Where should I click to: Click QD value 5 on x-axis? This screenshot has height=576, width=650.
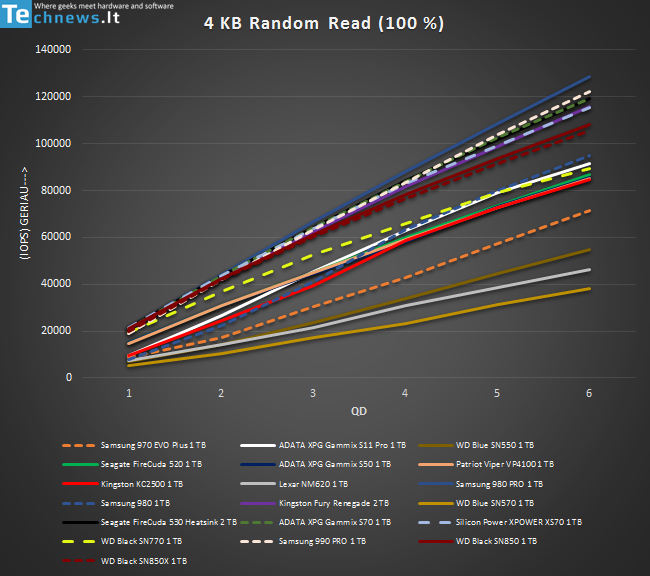(x=497, y=393)
